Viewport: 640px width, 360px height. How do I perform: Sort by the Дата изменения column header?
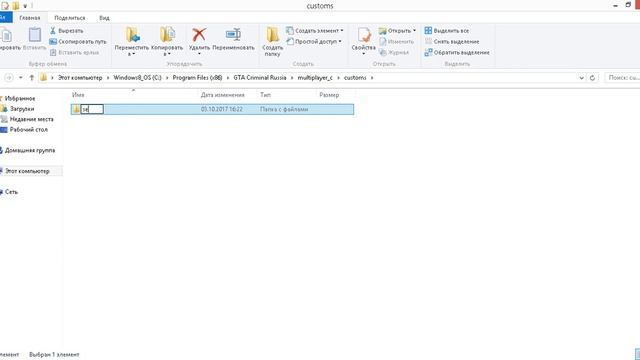222,95
